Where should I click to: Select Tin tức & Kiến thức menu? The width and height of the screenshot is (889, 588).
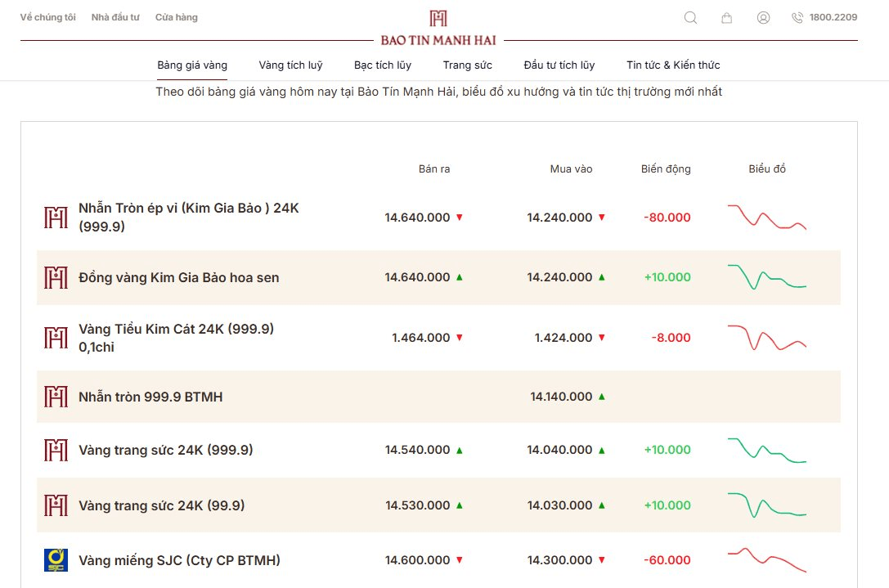pos(673,65)
